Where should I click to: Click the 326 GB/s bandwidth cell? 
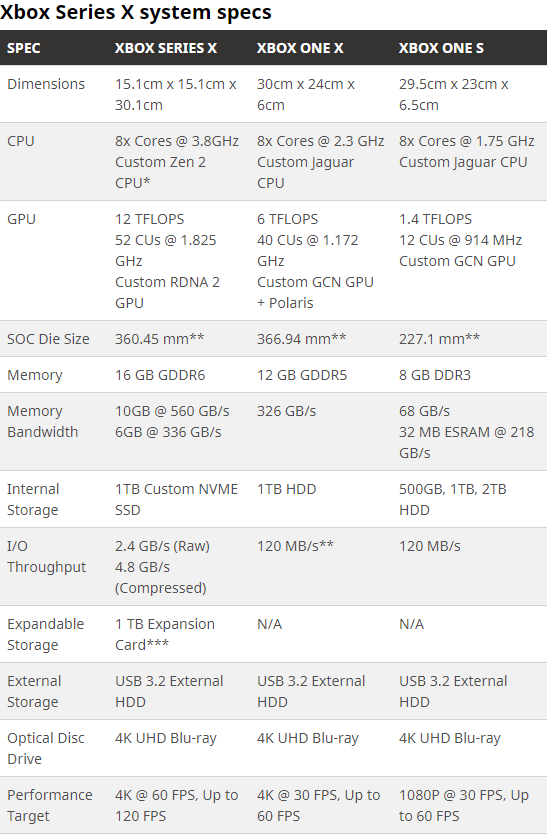287,411
